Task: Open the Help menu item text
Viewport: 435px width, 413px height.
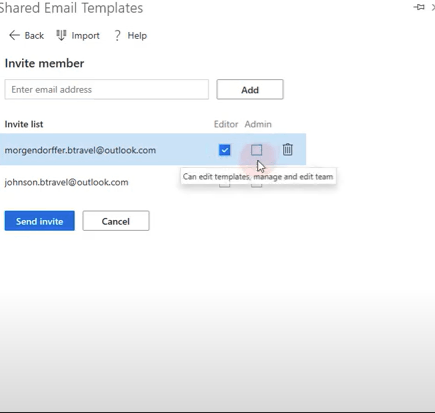Action: tap(137, 36)
